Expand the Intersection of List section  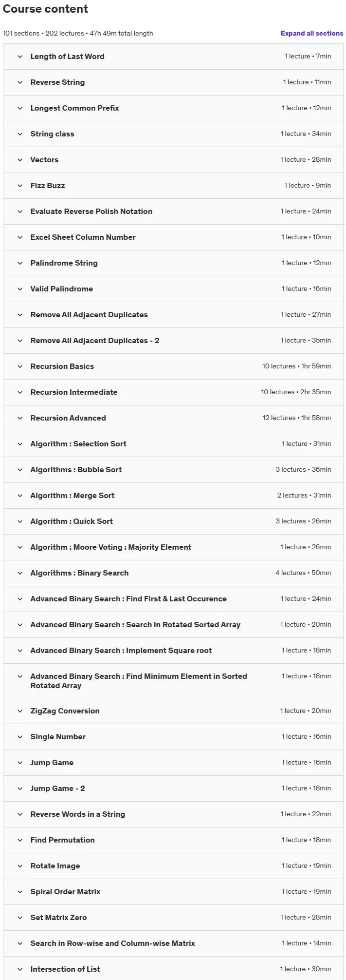point(173,969)
